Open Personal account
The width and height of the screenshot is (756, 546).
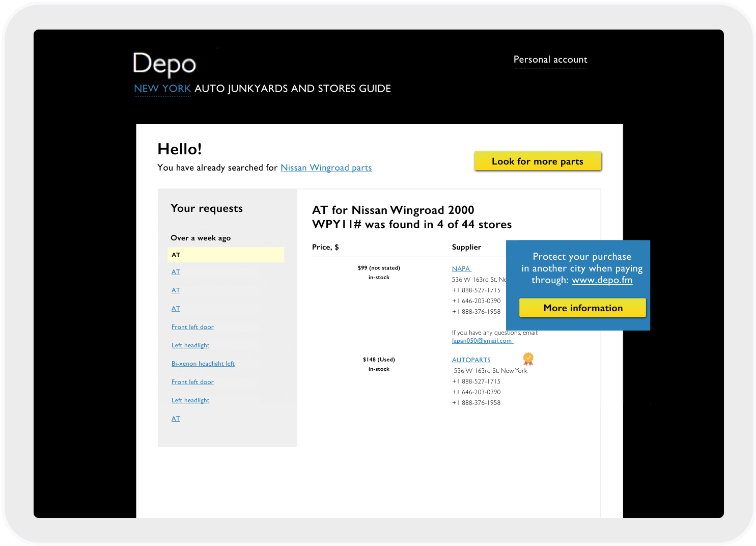550,60
